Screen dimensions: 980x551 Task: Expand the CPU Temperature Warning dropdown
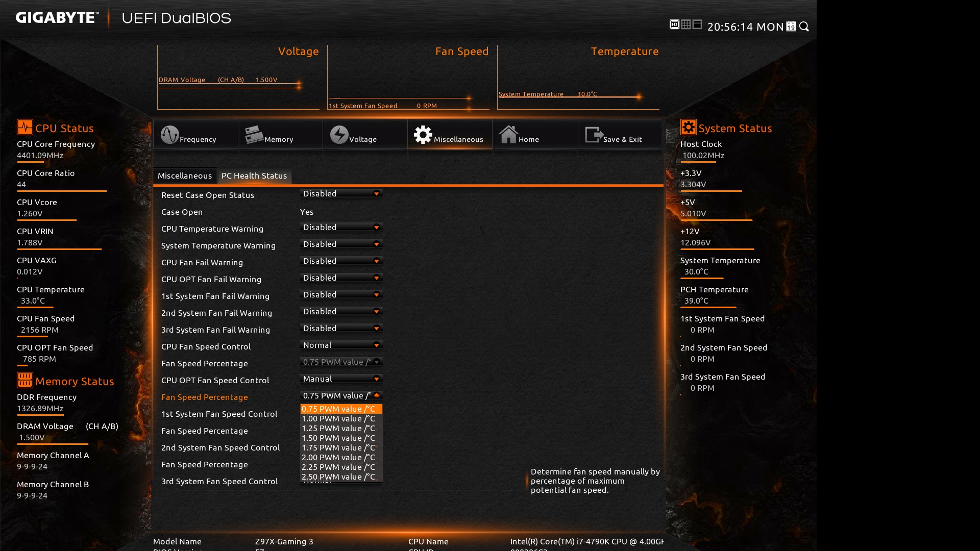click(x=341, y=227)
